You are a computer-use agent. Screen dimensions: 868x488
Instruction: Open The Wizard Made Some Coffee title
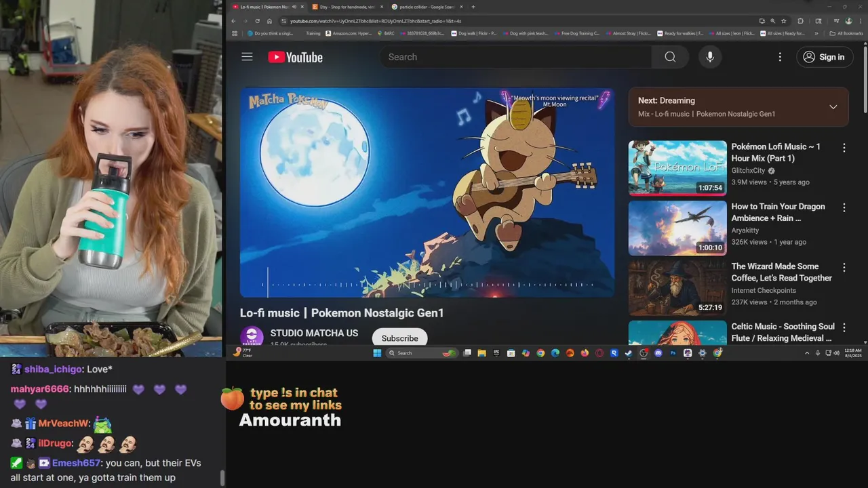pyautogui.click(x=782, y=272)
